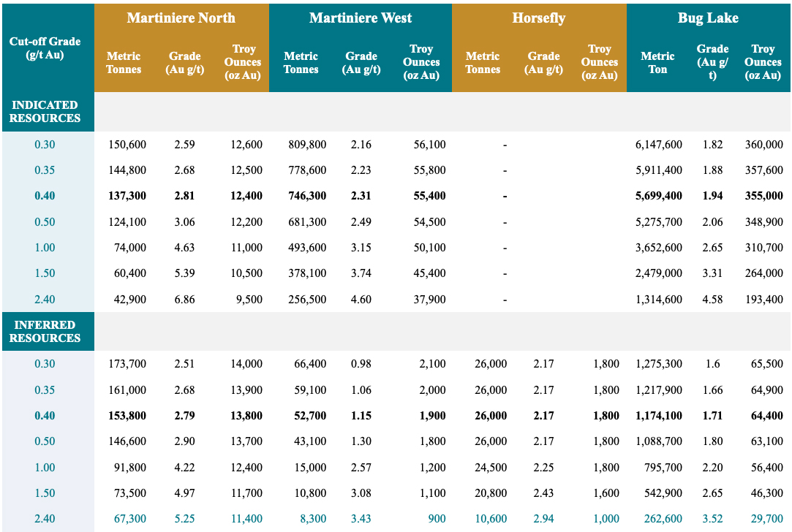The image size is (792, 532).
Task: Click the 809,800 tonnes cell
Action: click(307, 145)
